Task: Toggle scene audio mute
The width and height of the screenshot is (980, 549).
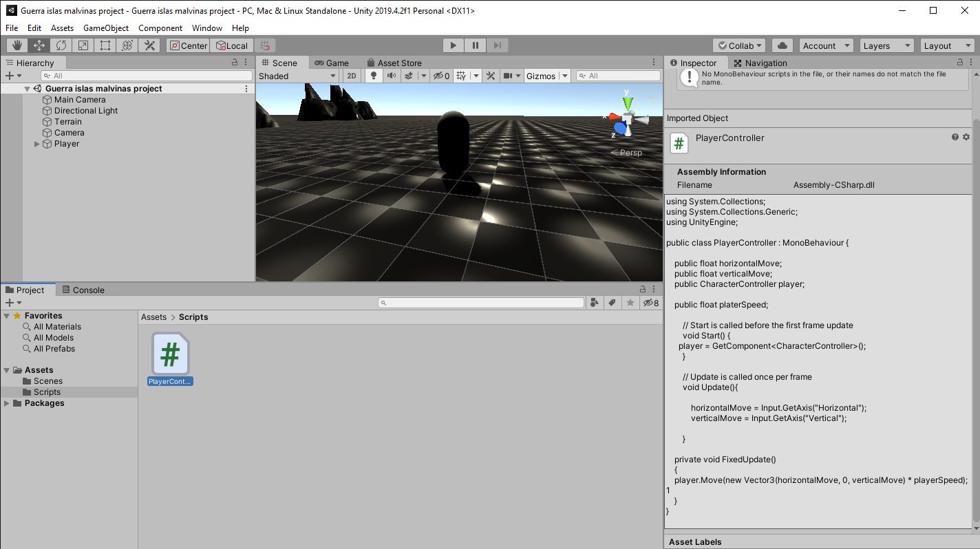Action: 391,76
